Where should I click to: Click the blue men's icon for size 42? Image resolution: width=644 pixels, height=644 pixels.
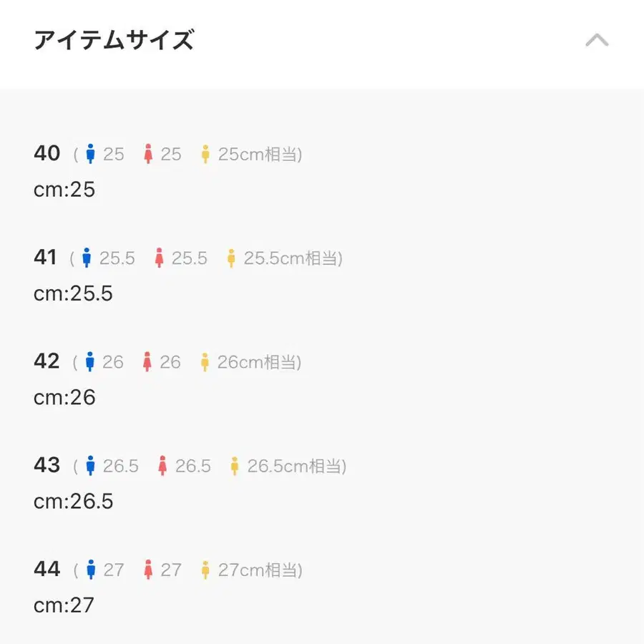click(90, 362)
